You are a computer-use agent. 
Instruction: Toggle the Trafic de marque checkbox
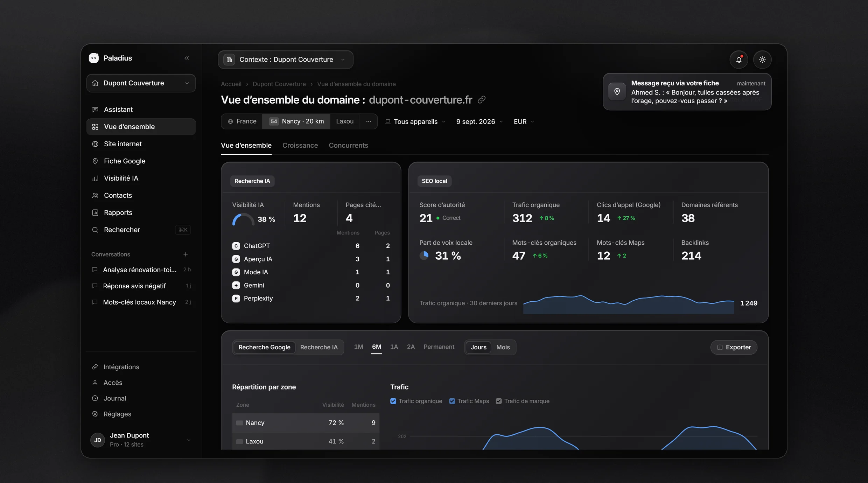pyautogui.click(x=499, y=401)
